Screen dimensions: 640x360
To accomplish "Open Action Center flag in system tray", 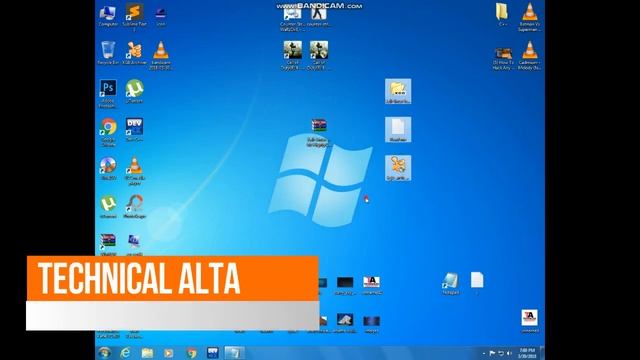I will (x=492, y=353).
